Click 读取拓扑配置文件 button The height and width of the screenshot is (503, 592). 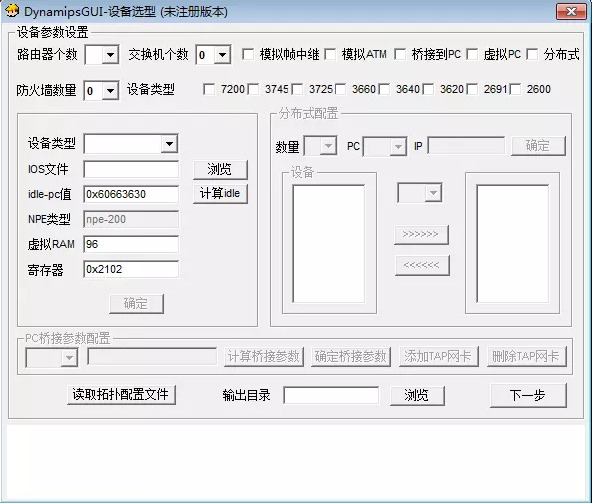[121, 395]
